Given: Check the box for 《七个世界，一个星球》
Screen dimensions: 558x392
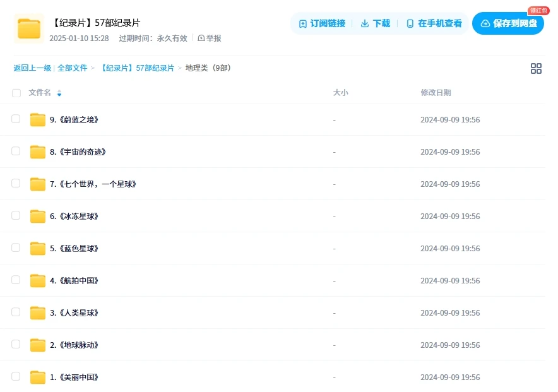Looking at the screenshot, I should (16, 184).
